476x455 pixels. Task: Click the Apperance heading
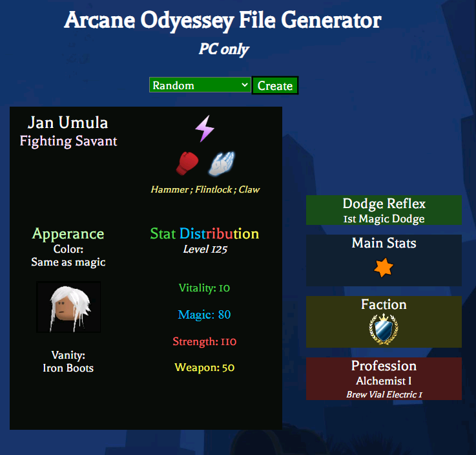pyautogui.click(x=68, y=234)
